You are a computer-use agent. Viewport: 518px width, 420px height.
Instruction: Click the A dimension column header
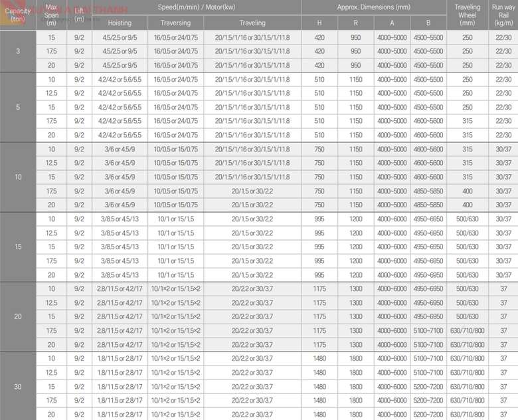pyautogui.click(x=392, y=23)
